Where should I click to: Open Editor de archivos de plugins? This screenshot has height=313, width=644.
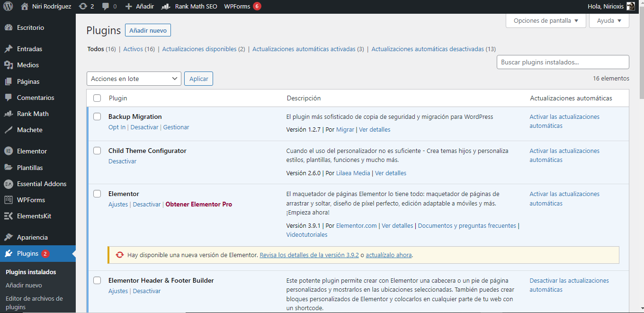(34, 303)
